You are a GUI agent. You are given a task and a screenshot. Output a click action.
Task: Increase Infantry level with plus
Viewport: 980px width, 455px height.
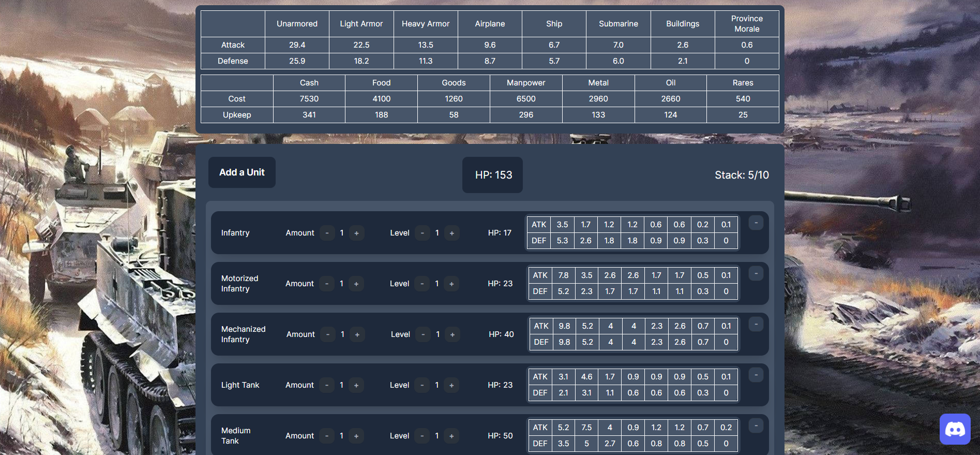(451, 233)
